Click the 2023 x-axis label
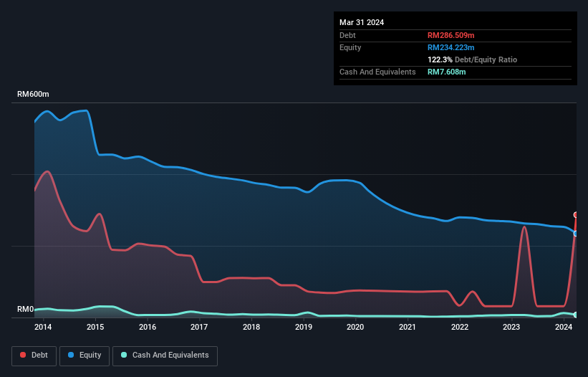This screenshot has height=377, width=588. pos(511,327)
